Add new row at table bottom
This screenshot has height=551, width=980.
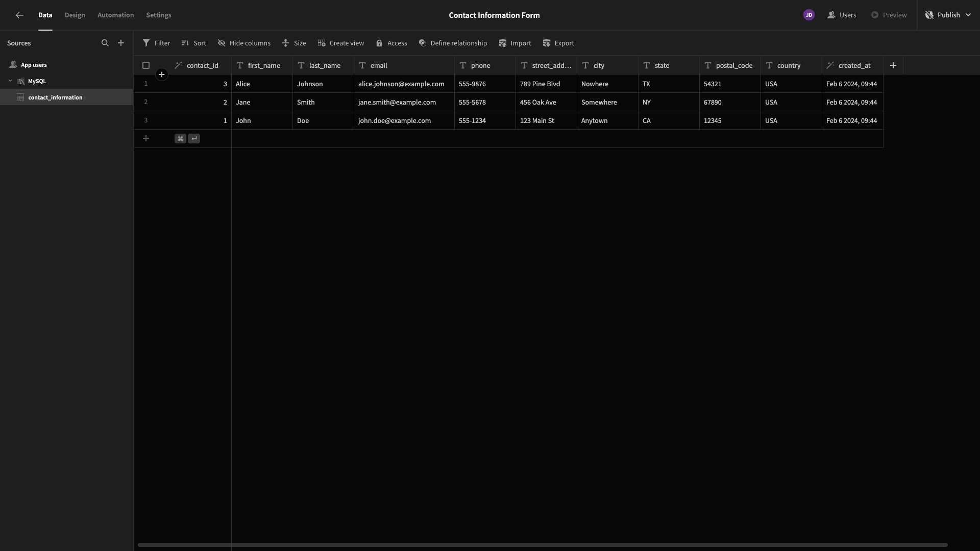click(146, 139)
